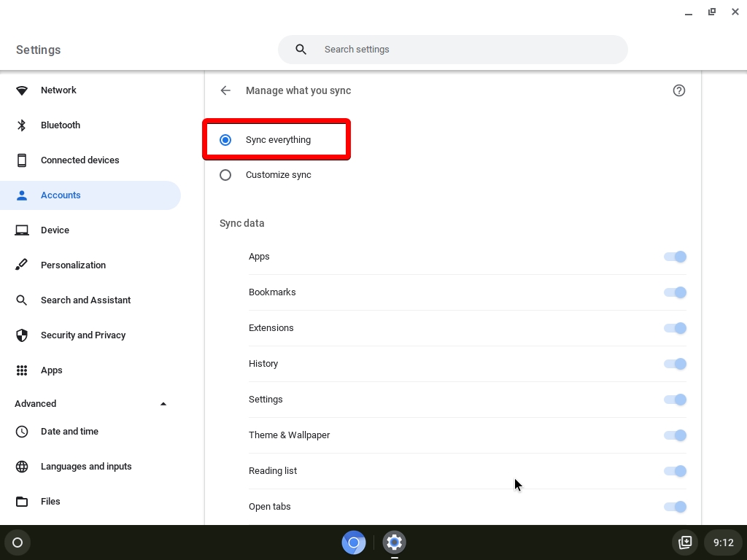Click the help question mark icon
Image resolution: width=747 pixels, height=560 pixels.
(679, 90)
